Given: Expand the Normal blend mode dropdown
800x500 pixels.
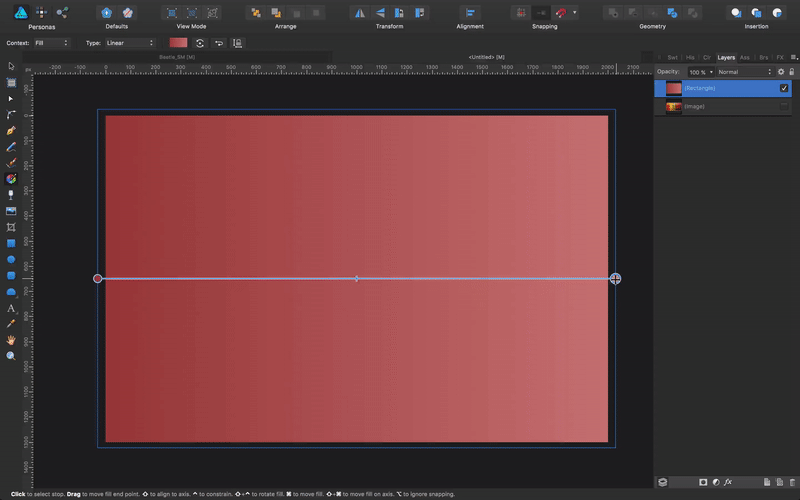Looking at the screenshot, I should click(742, 72).
